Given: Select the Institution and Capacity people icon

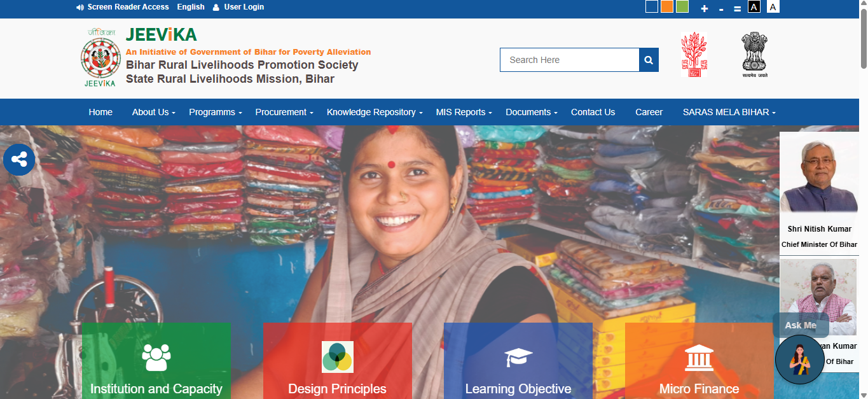Looking at the screenshot, I should click(x=156, y=358).
